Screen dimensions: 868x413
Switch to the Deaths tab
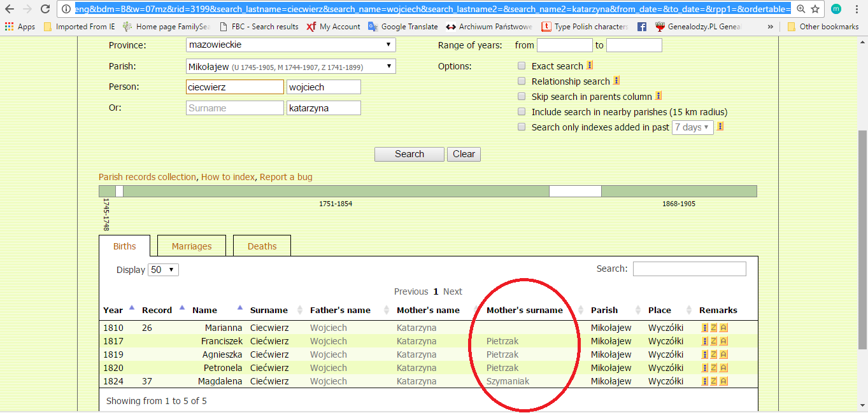(262, 246)
